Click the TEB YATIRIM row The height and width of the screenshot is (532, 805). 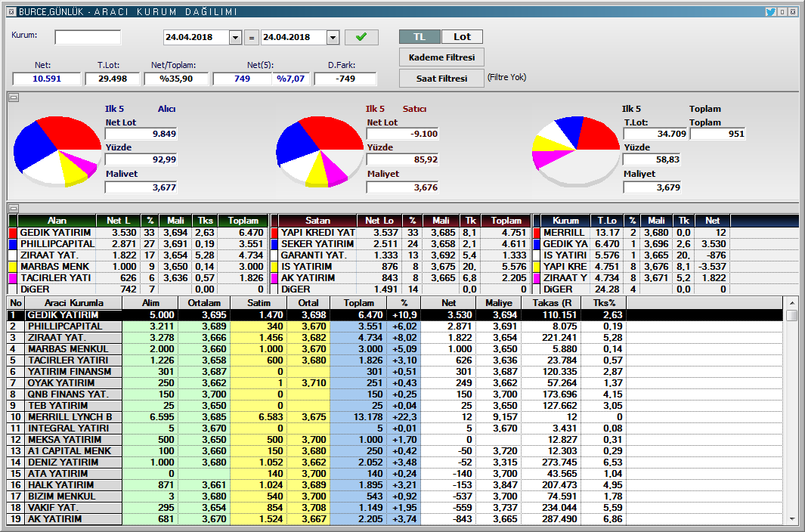[x=395, y=406]
